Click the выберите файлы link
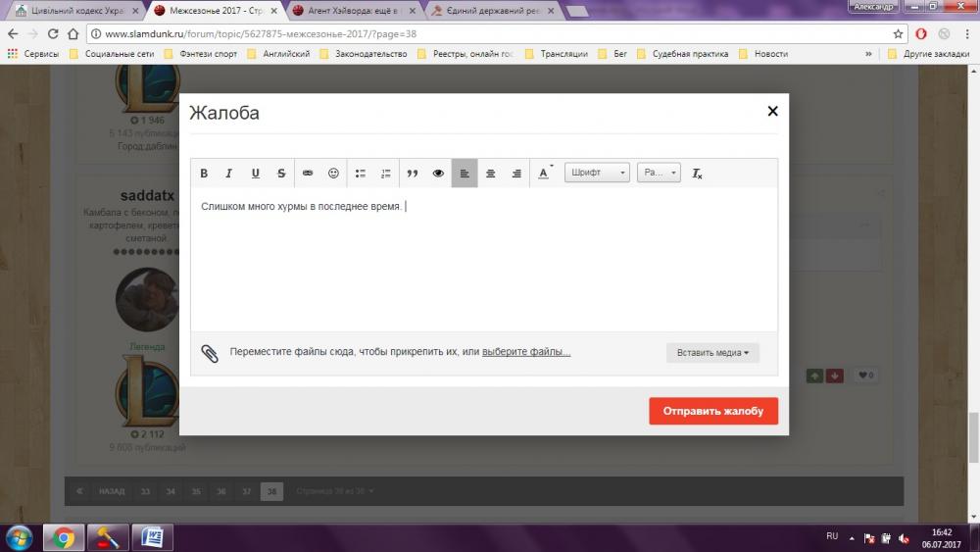Image resolution: width=980 pixels, height=552 pixels. pos(526,352)
